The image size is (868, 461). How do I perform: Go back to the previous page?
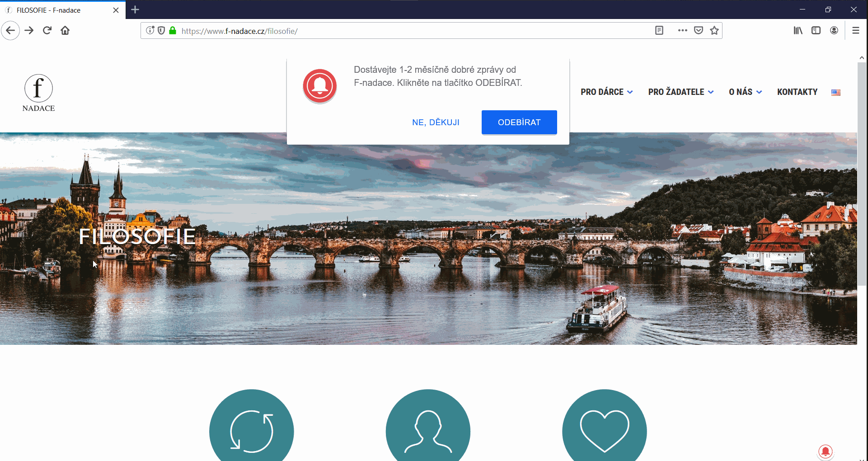point(10,31)
